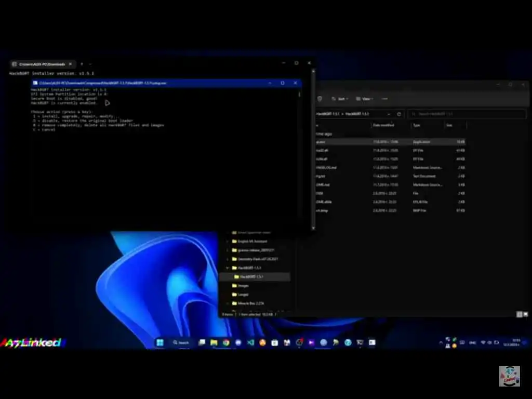This screenshot has height=399, width=532.
Task: Open a new terminal tab
Action: click(x=82, y=64)
